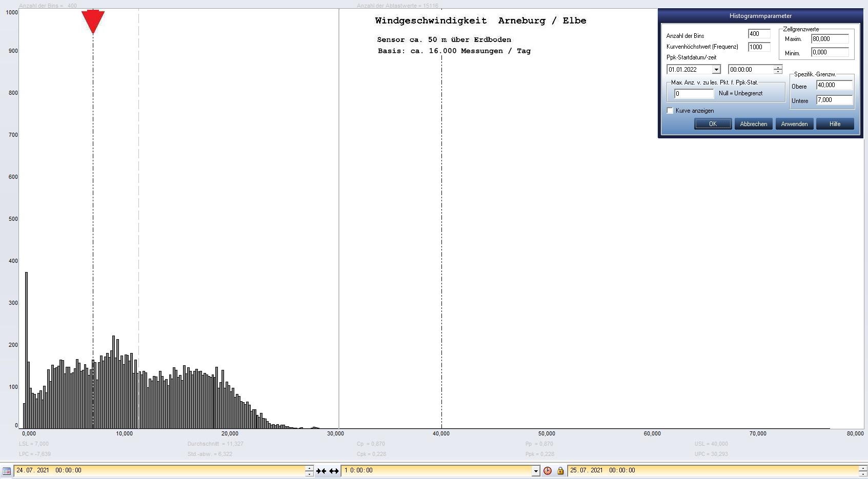Click the 'Cpk = 0,228' statistic
The width and height of the screenshot is (868, 479).
371,454
